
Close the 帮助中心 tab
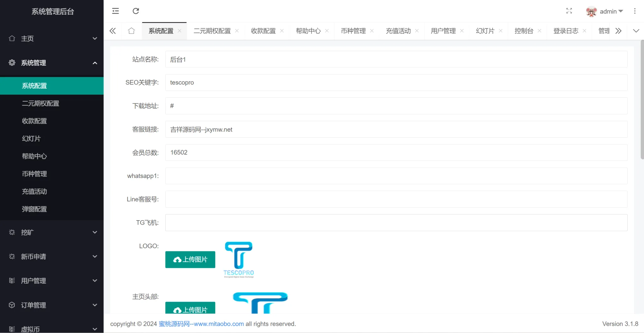pyautogui.click(x=327, y=31)
